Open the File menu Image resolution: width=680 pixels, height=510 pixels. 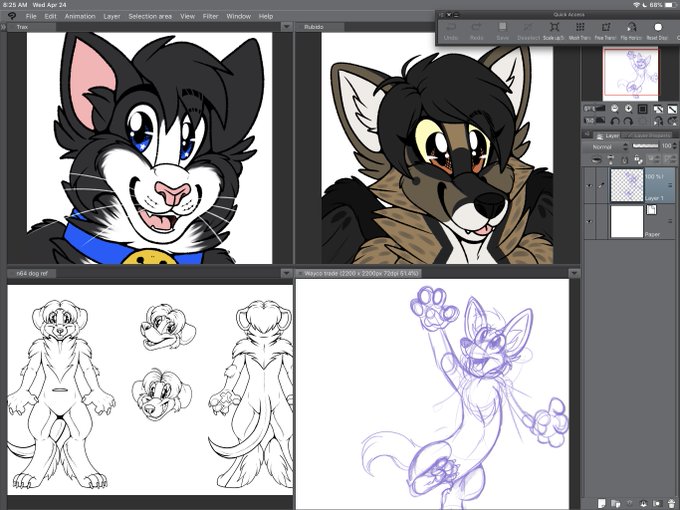[31, 16]
